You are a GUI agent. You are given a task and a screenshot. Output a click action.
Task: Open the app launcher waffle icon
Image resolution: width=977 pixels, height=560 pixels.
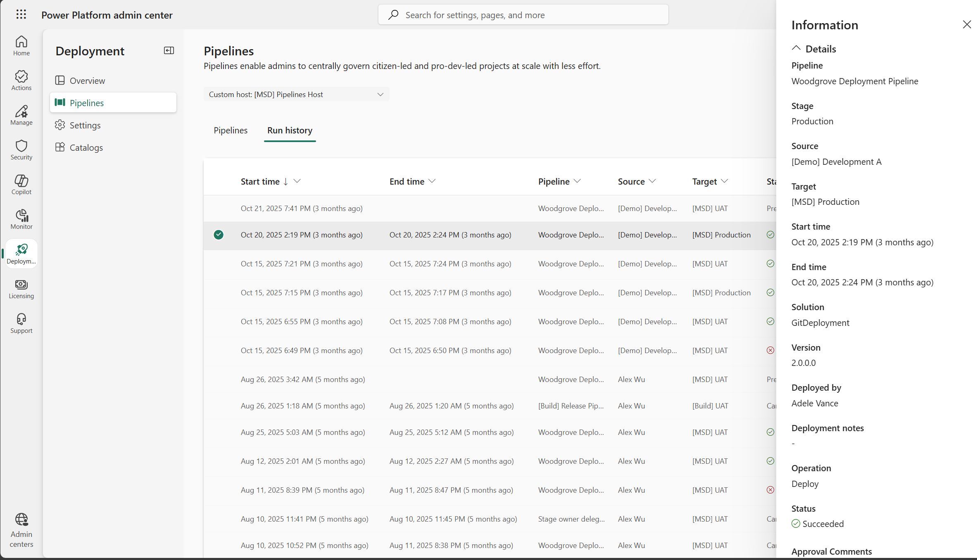pyautogui.click(x=21, y=15)
